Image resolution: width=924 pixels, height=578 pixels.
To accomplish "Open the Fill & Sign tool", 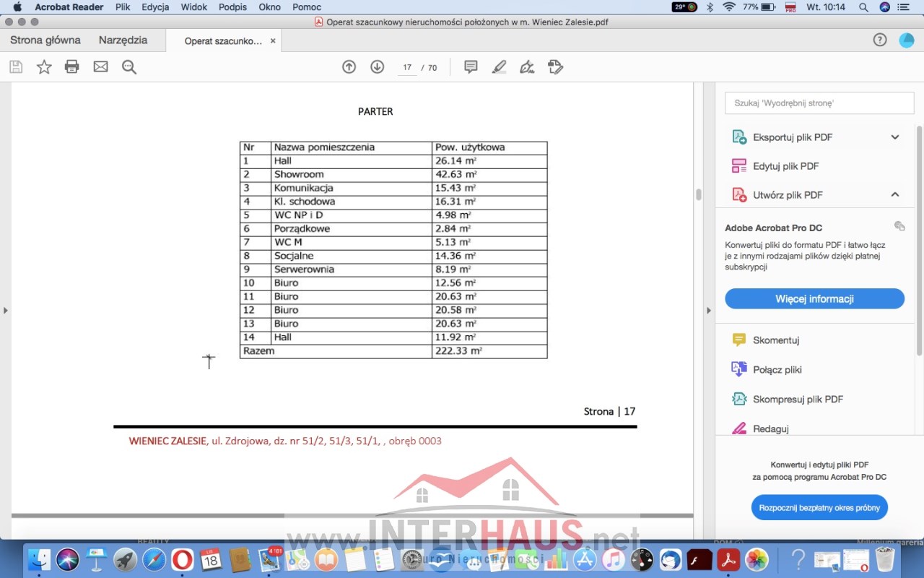I will 527,67.
